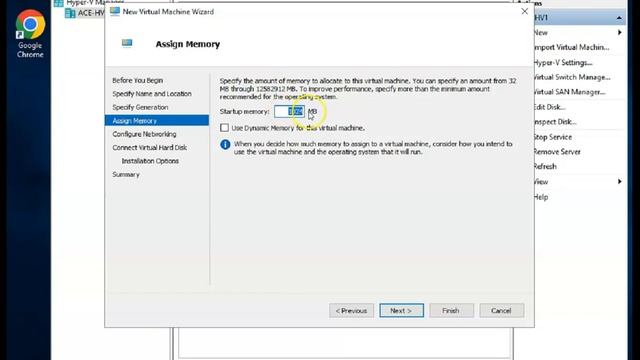Open Virtual SAN Manager in Actions pane
The width and height of the screenshot is (640, 360).
[570, 92]
